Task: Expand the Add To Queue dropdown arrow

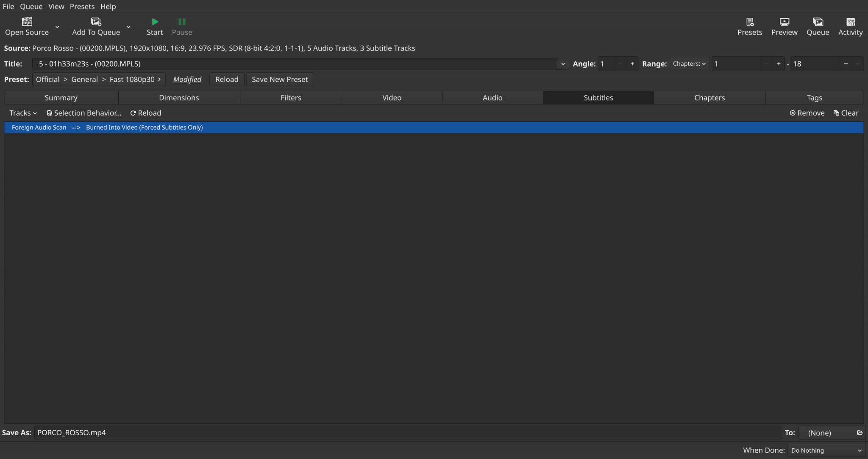Action: tap(128, 27)
